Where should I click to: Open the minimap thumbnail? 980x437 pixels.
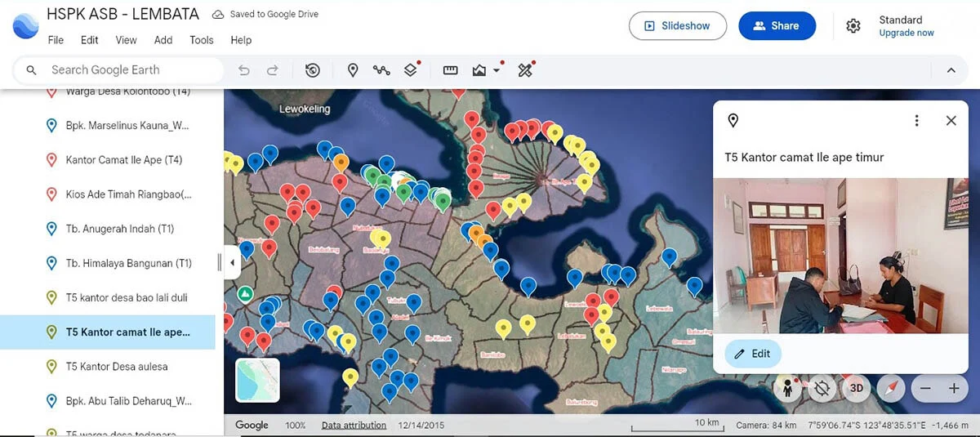258,381
